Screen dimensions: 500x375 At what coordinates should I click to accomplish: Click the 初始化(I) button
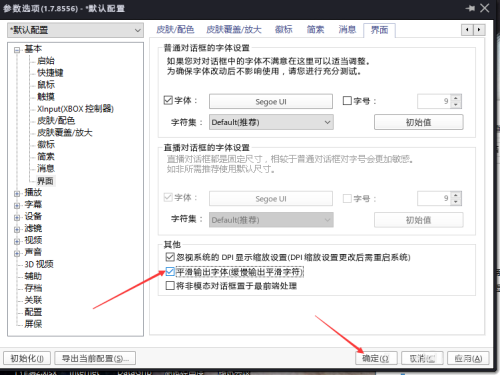click(27, 358)
